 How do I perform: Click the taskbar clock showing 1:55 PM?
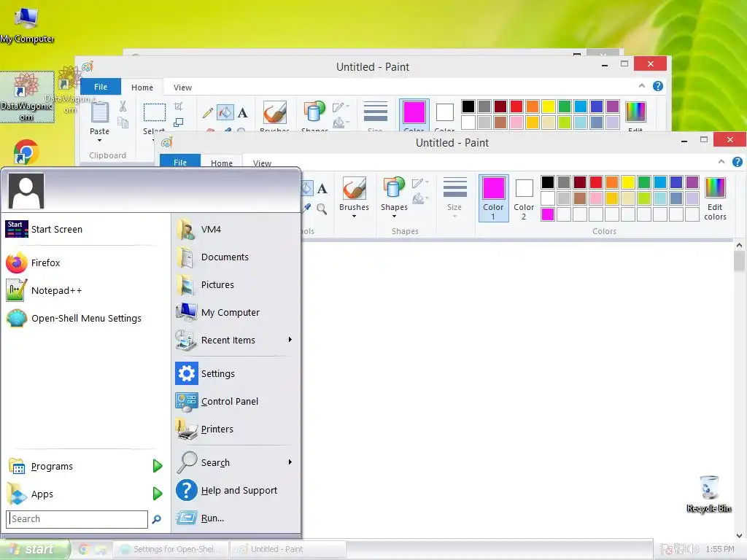coord(720,550)
